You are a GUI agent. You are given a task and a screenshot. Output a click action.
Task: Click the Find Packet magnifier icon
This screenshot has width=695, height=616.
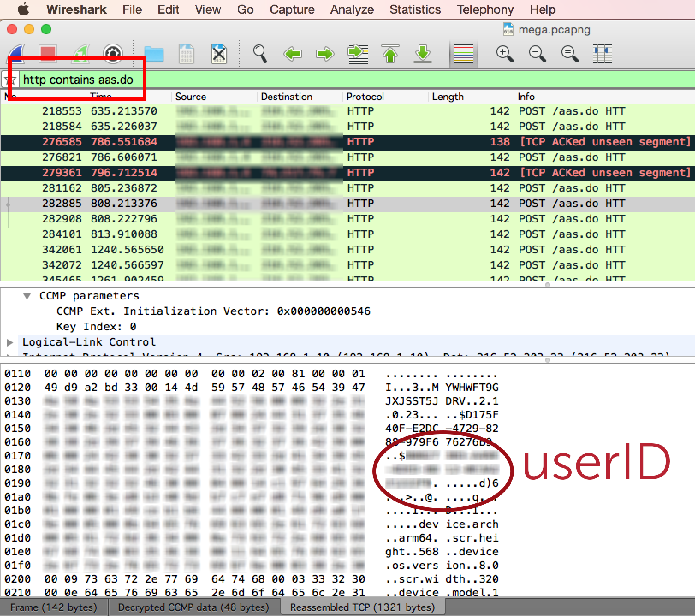pyautogui.click(x=260, y=54)
